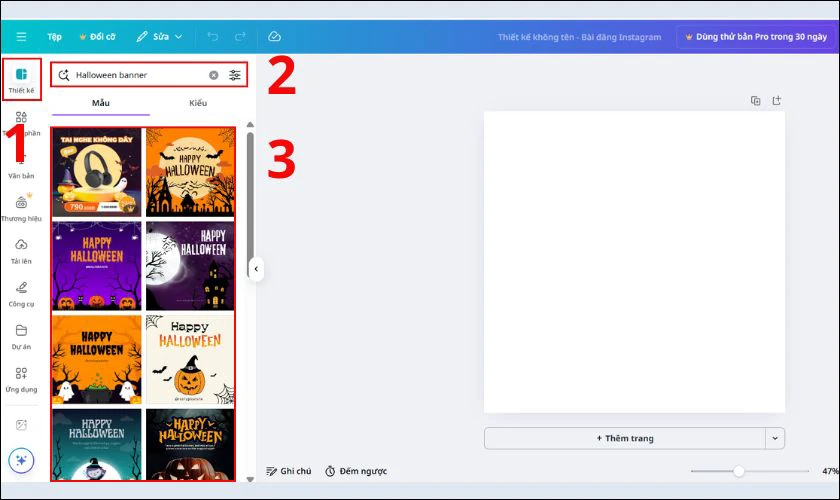Expand the Sửa edit mode dropdown

[160, 37]
